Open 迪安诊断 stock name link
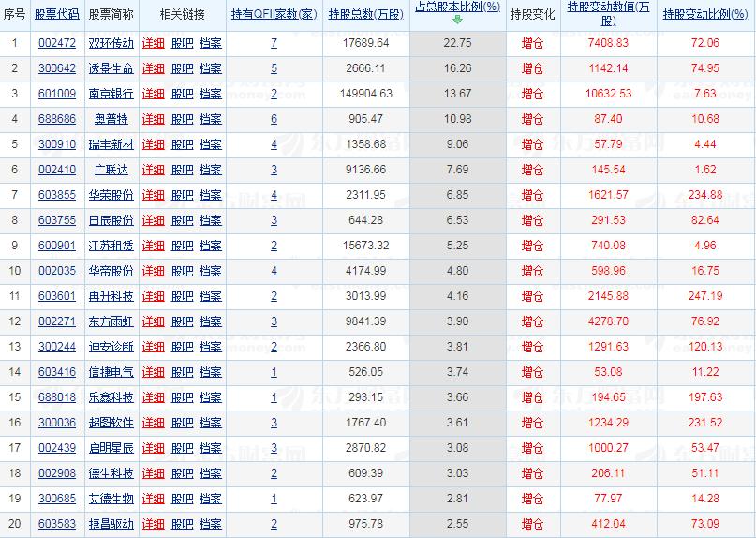Screen dimensions: 756x538 (x=111, y=347)
